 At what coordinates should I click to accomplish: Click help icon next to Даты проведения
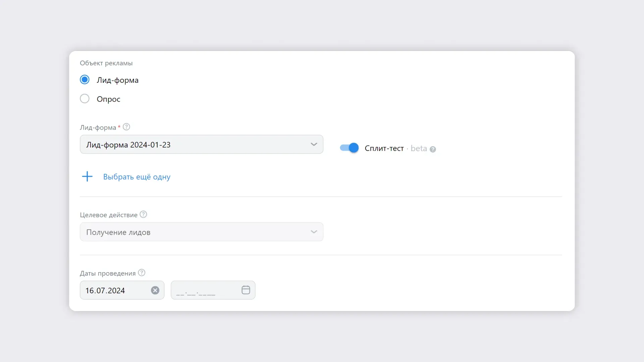(x=142, y=273)
